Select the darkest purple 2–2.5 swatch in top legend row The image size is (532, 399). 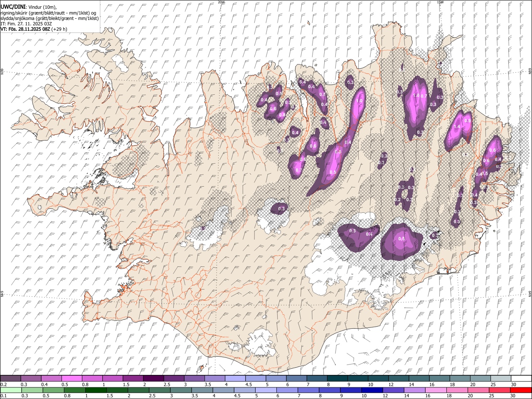[153, 379]
